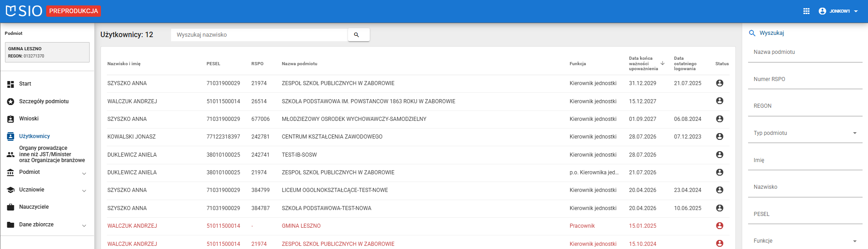The height and width of the screenshot is (249, 868).
Task: Open the JONKOW1 user account dropdown
Action: (839, 11)
